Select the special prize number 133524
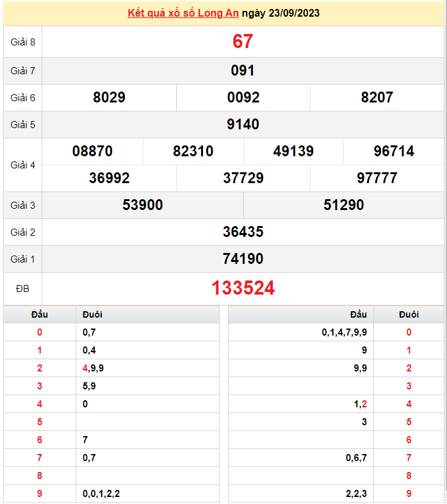 coord(243,288)
